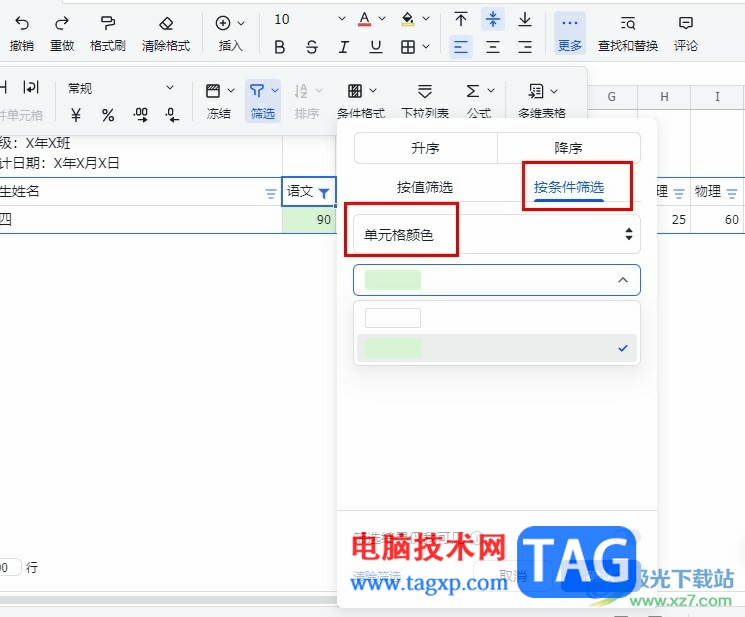Select column header I

pos(717,97)
